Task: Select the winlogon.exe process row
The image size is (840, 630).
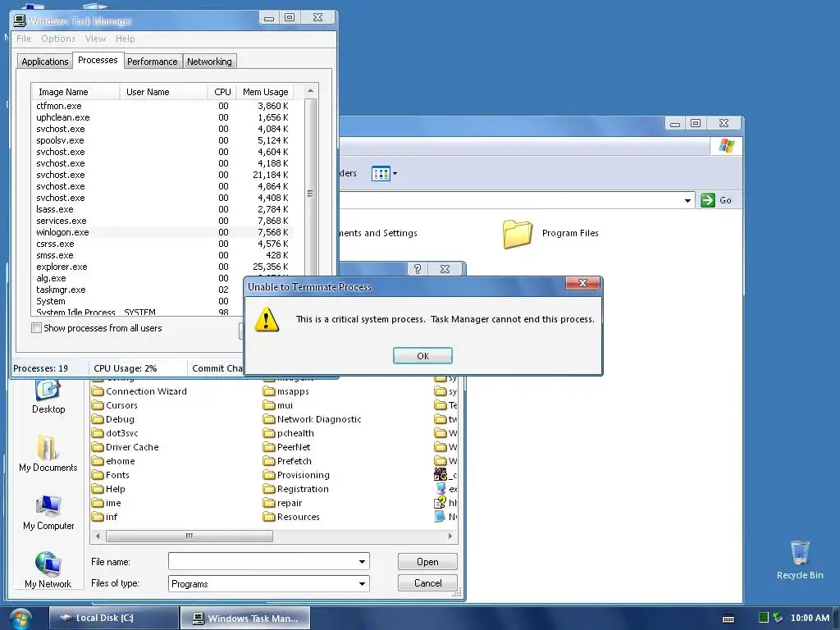Action: click(x=162, y=232)
